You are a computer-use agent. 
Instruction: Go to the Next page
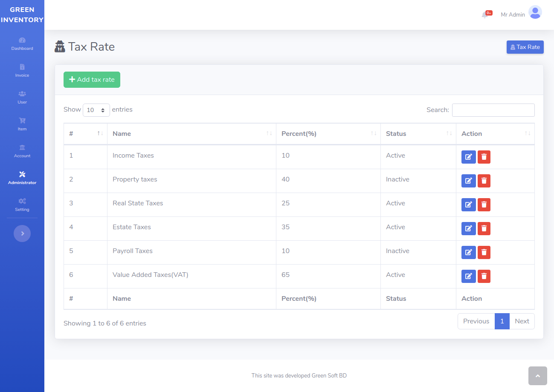522,321
